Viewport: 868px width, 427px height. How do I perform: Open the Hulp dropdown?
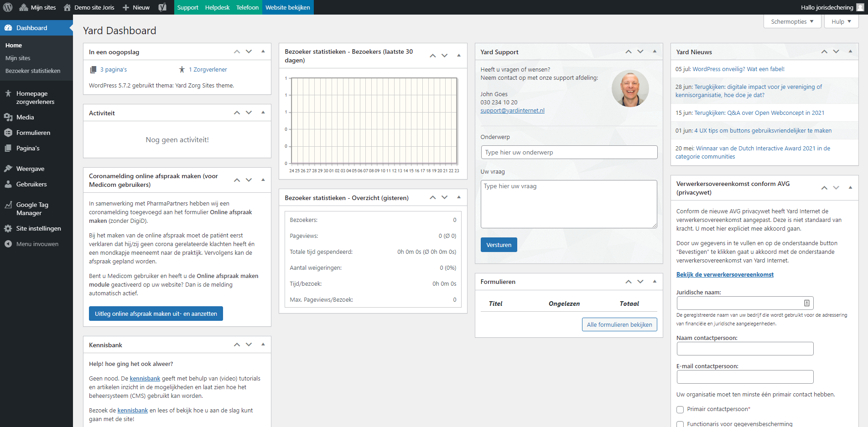(841, 21)
